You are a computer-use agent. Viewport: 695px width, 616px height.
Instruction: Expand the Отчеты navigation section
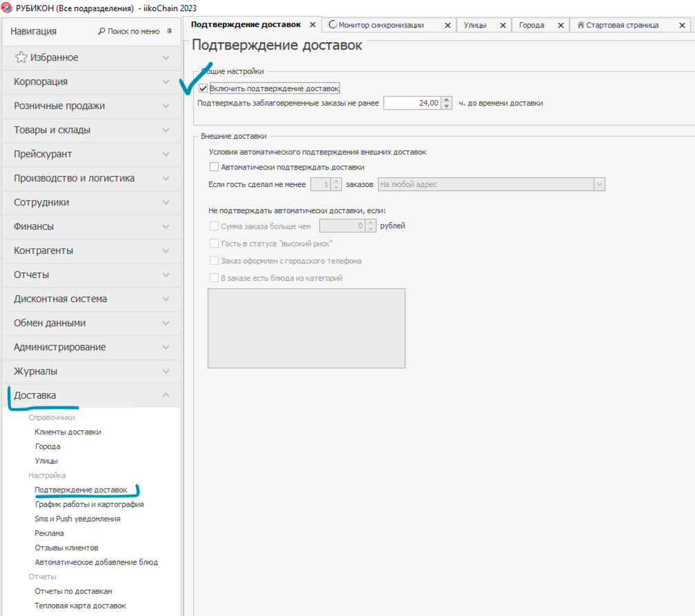coord(90,275)
